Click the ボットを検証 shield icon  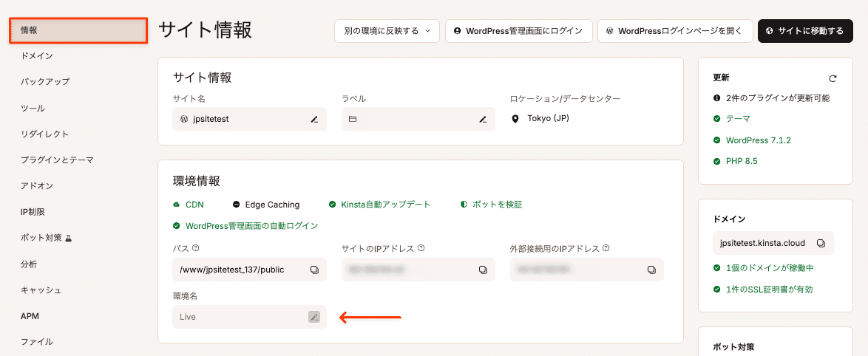pyautogui.click(x=464, y=205)
